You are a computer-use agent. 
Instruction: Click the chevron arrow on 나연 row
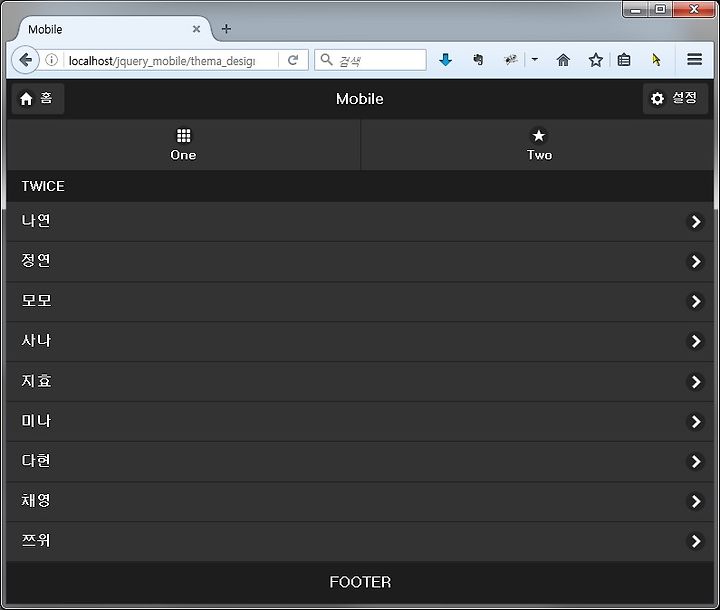coord(695,221)
